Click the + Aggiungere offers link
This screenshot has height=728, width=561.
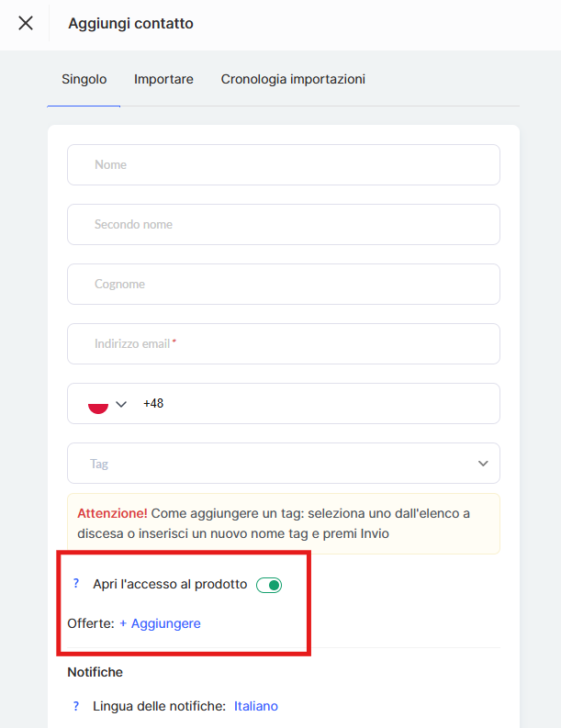[160, 623]
